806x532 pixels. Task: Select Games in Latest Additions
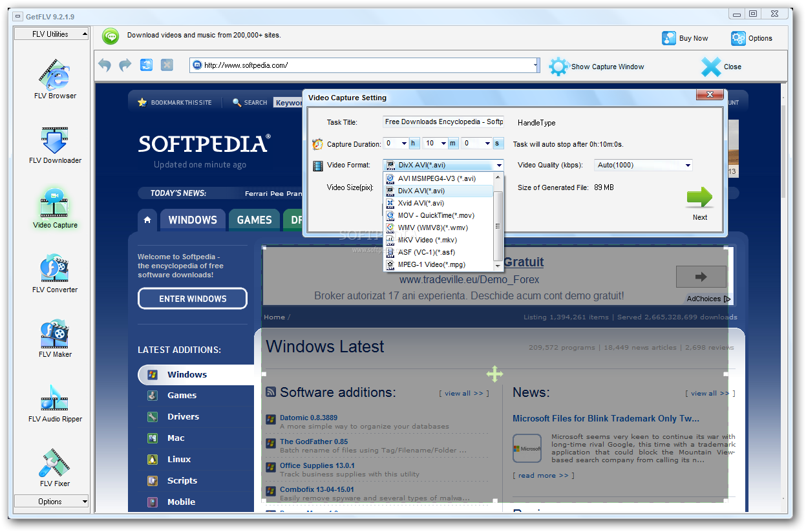(182, 395)
